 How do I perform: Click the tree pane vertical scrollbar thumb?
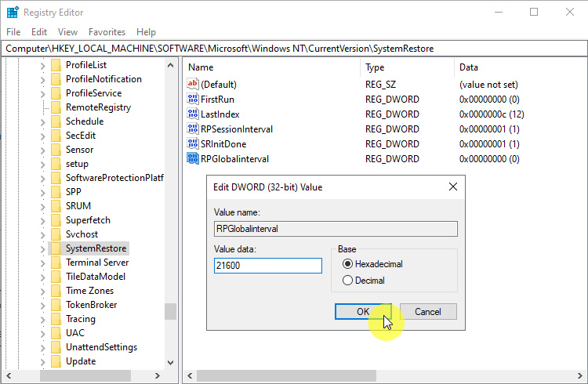click(170, 311)
